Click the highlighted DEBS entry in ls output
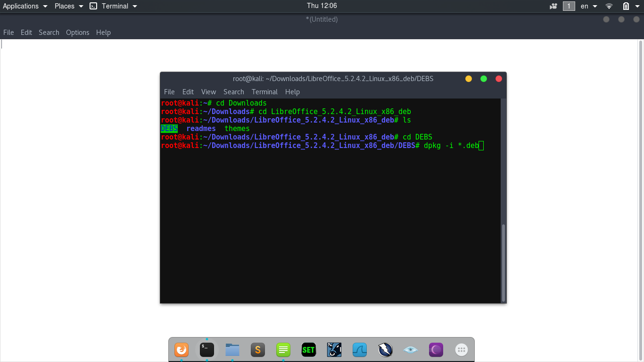The width and height of the screenshot is (644, 362). 169,129
